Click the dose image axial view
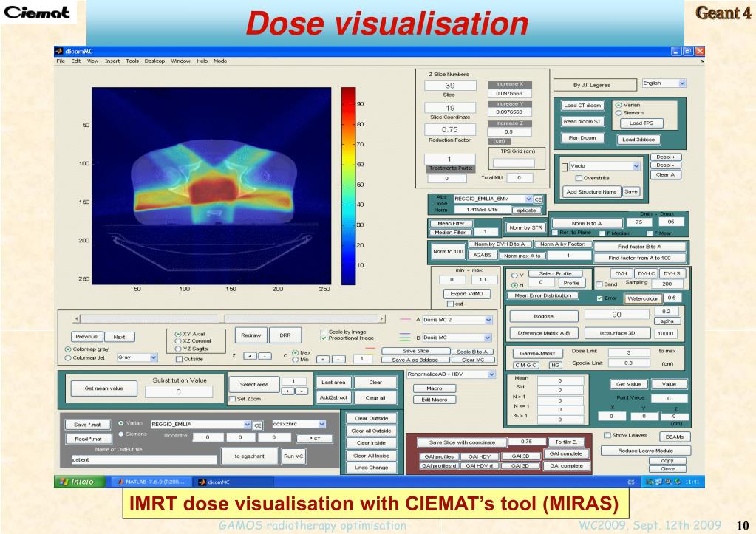 tap(211, 186)
